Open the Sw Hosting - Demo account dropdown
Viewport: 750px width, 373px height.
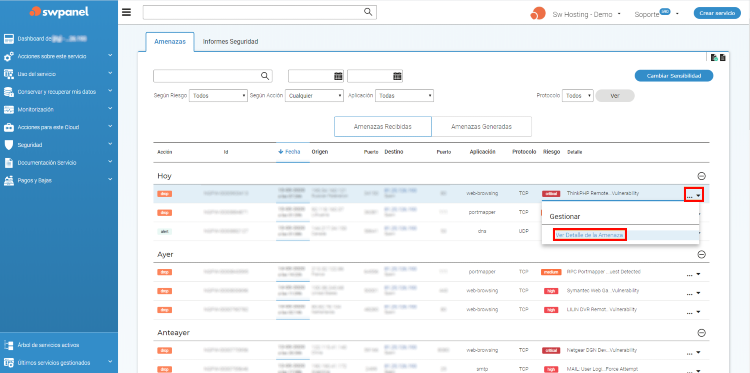tap(586, 14)
